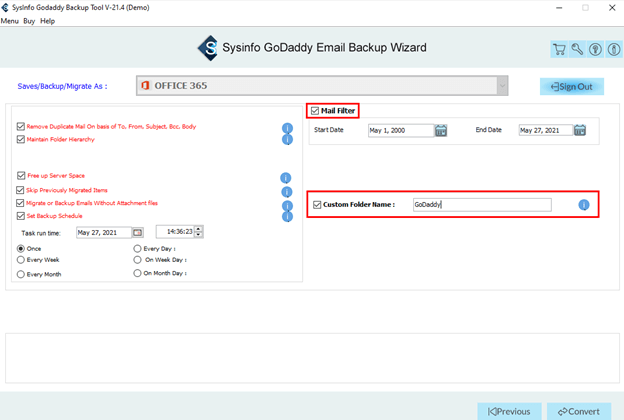
Task: Show info for Skip Previously Migrated Items
Action: pyautogui.click(x=287, y=192)
